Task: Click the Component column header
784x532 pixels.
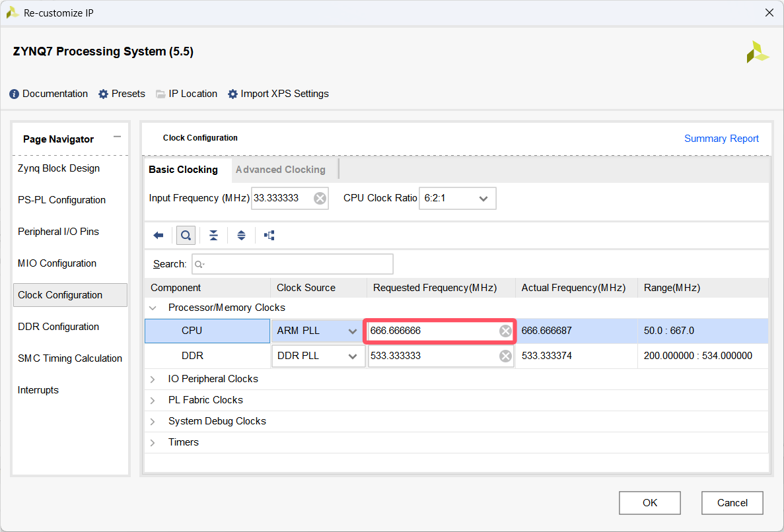Action: (207, 288)
